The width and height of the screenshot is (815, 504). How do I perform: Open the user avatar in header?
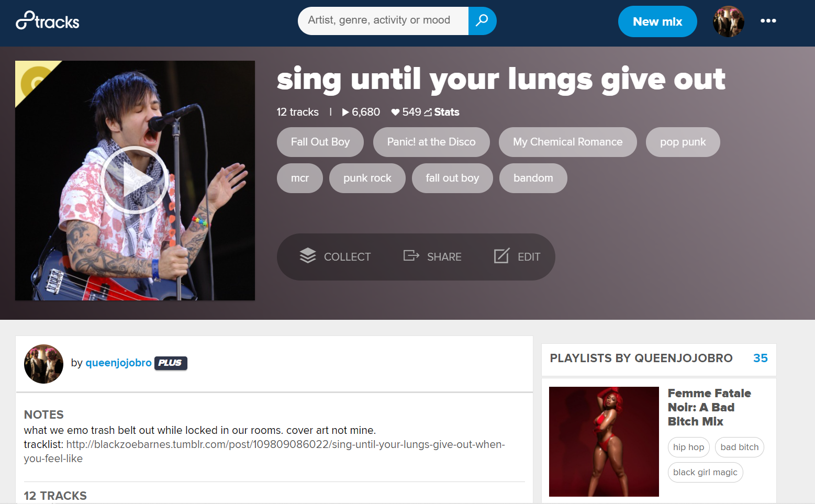coord(728,21)
